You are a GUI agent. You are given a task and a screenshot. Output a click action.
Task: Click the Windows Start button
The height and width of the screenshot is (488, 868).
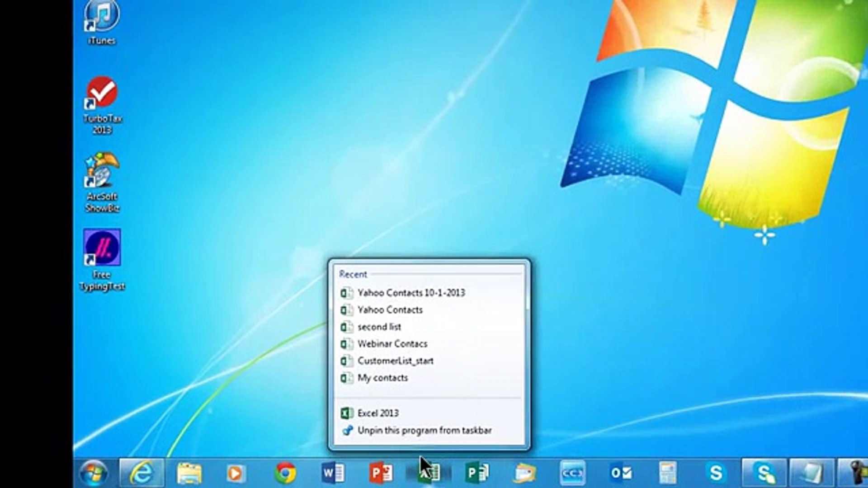[94, 473]
